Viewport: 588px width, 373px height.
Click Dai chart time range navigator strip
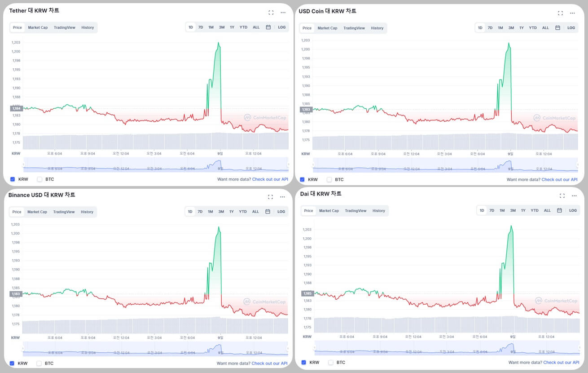[447, 348]
